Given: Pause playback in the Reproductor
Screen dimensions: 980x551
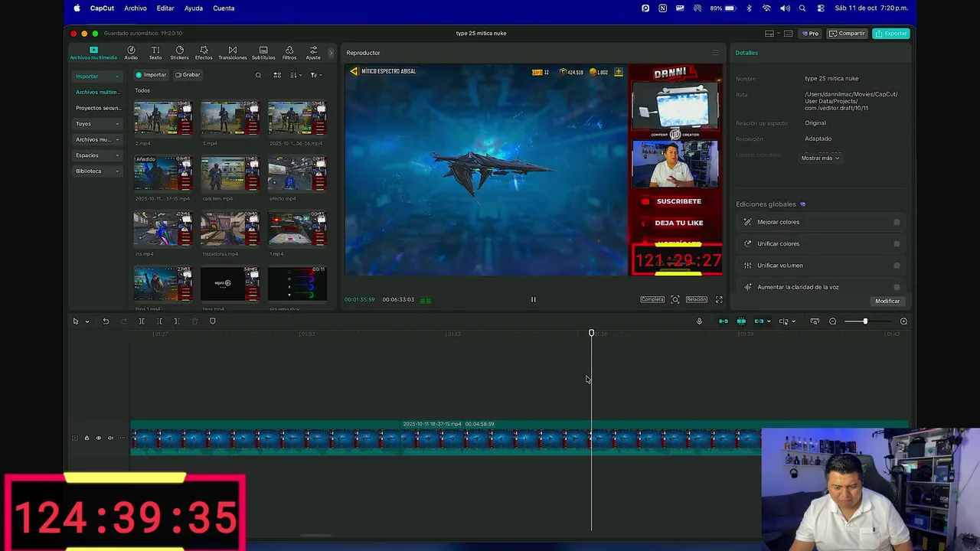Looking at the screenshot, I should coord(534,299).
